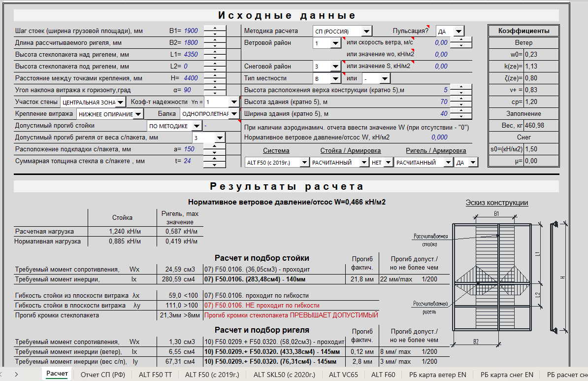Decrease the building width (Ширина здания) with the down arrow

[x=461, y=116]
